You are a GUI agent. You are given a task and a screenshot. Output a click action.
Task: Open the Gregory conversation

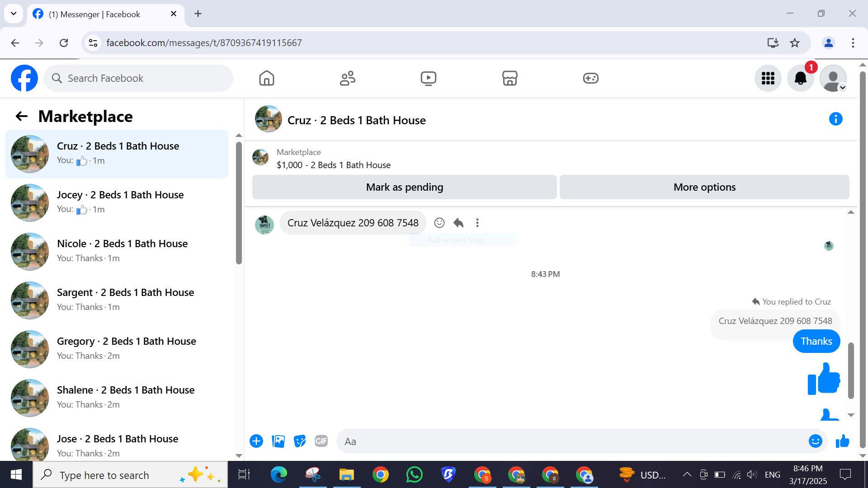tap(117, 349)
